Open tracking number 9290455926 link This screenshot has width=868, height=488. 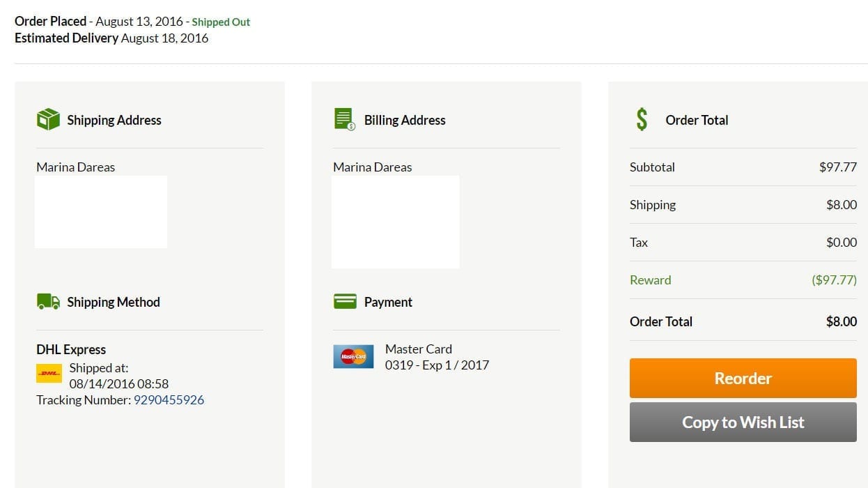pyautogui.click(x=169, y=399)
